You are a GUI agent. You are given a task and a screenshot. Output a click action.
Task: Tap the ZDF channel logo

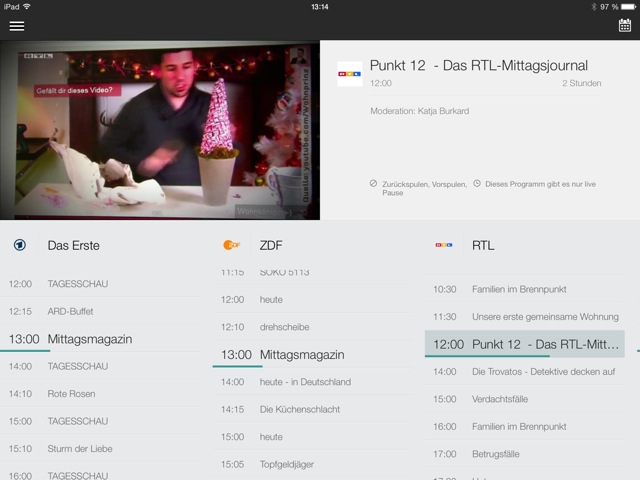point(231,245)
